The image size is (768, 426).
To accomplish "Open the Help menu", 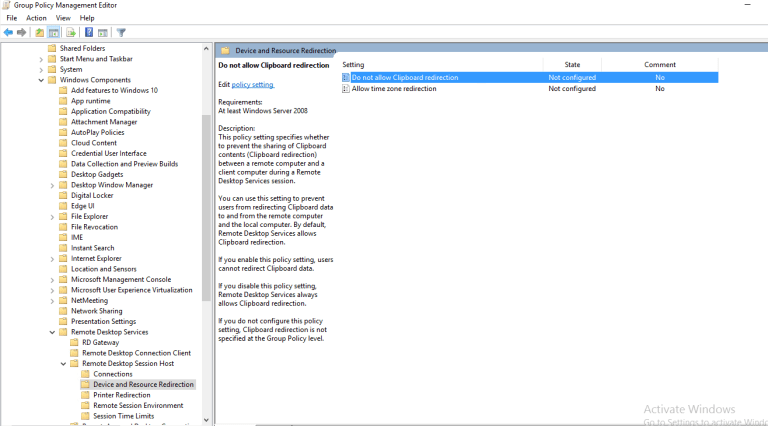I will [87, 18].
